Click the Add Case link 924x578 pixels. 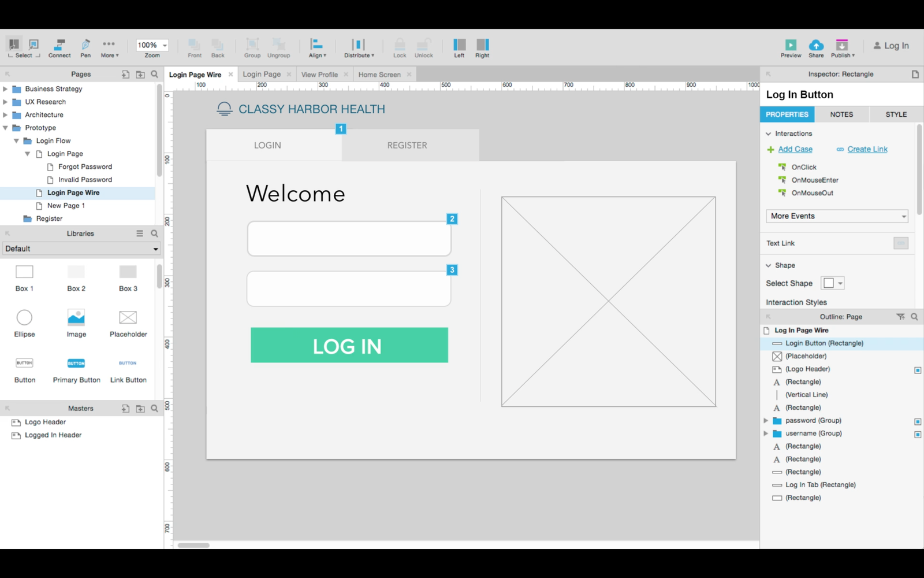click(x=795, y=149)
